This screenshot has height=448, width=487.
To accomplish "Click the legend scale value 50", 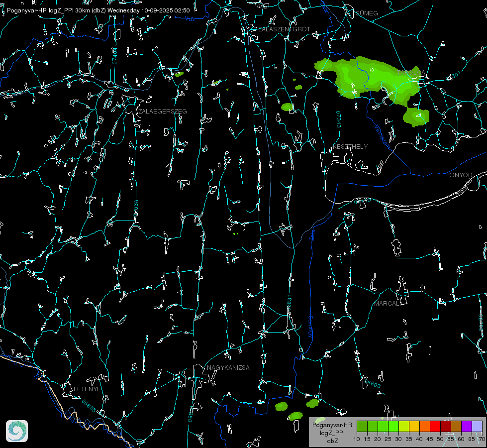I will tap(440, 439).
